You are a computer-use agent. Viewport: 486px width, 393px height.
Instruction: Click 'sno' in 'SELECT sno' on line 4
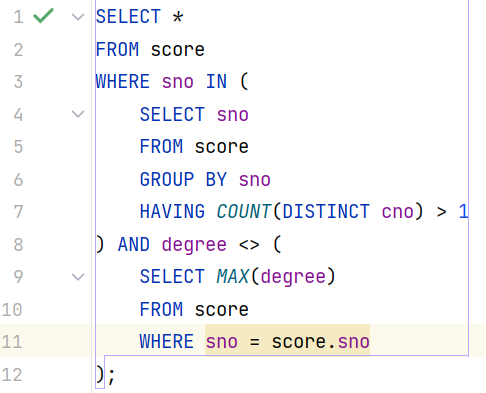point(233,115)
